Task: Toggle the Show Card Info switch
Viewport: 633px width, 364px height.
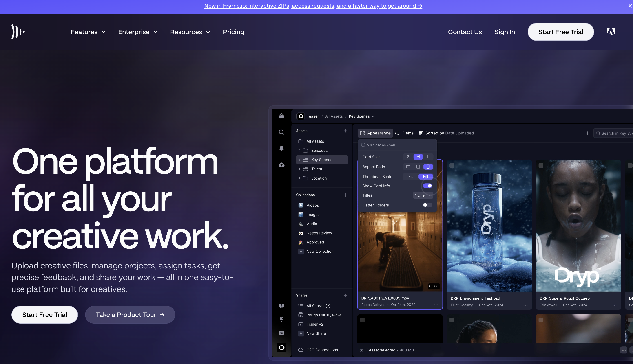Action: [x=427, y=186]
